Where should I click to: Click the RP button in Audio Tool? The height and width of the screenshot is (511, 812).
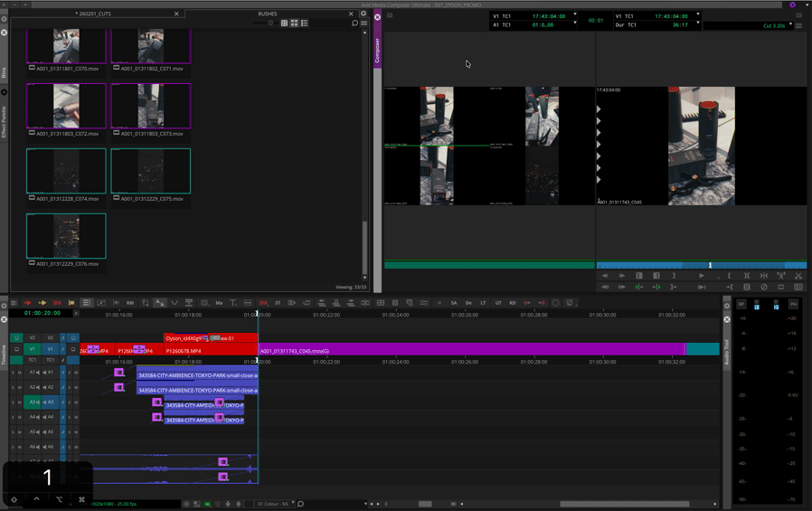tap(741, 305)
